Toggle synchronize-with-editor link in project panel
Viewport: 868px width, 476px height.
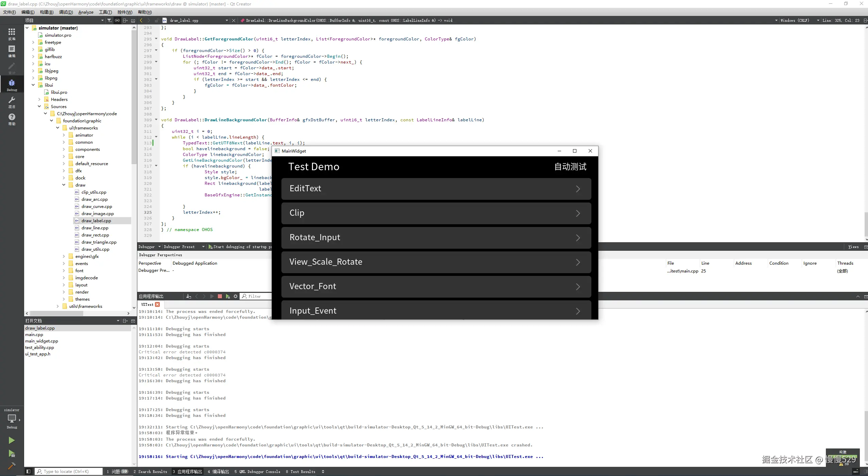coord(117,20)
